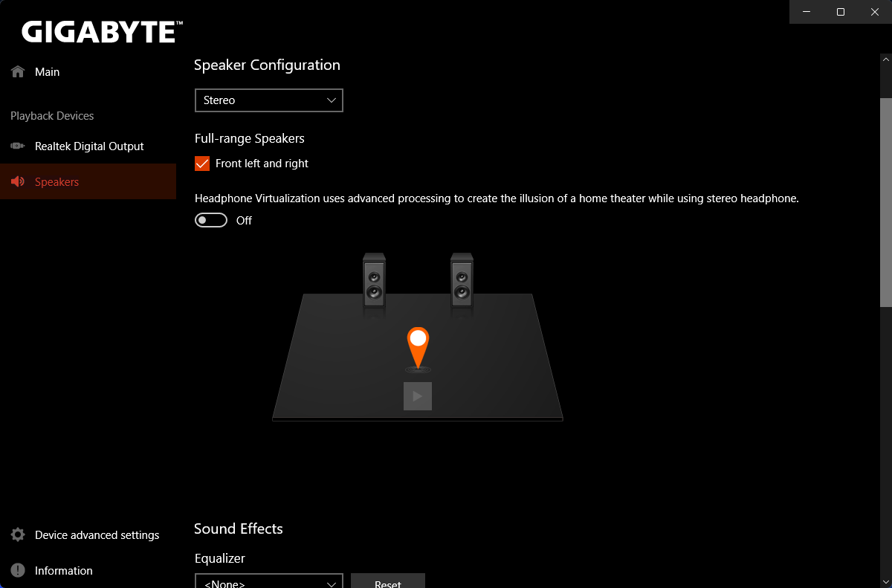Open Device advanced settings gear icon
892x588 pixels.
click(x=16, y=534)
